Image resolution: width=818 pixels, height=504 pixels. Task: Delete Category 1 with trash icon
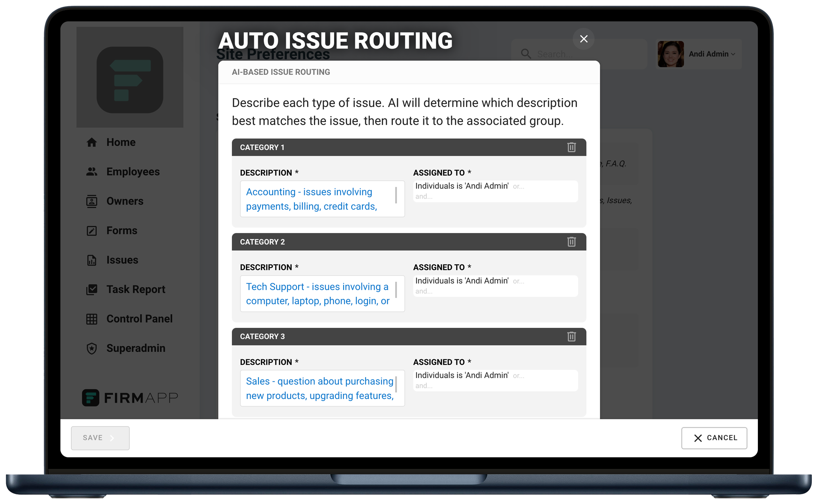point(571,147)
